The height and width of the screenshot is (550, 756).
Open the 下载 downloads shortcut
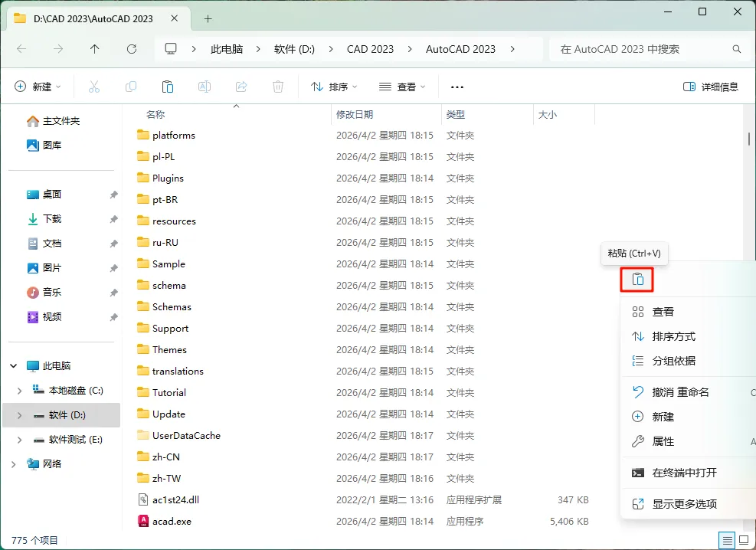click(x=44, y=219)
